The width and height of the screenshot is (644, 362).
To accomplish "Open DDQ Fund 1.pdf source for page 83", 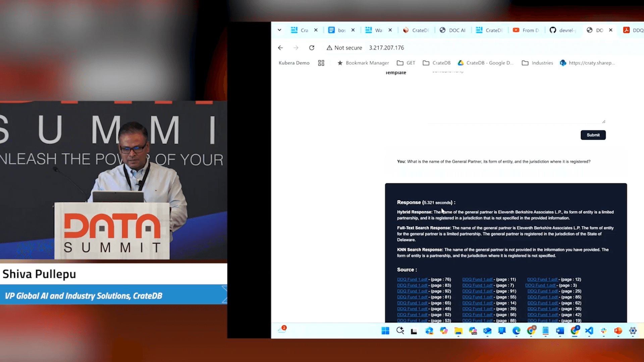I will point(412,286).
